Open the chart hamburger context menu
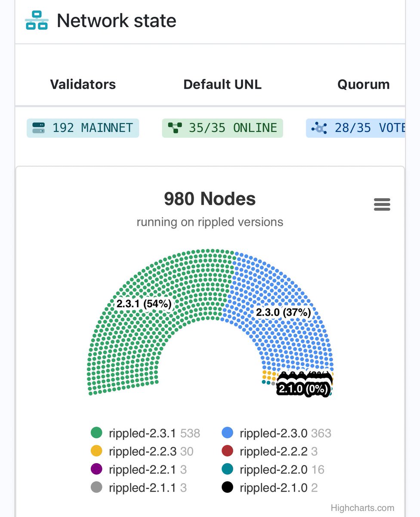The image size is (420, 517). (x=382, y=205)
